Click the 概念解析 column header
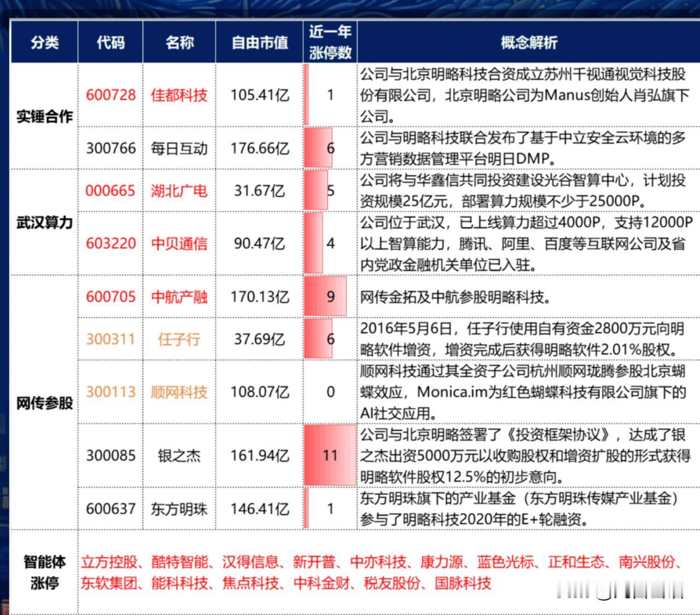The image size is (700, 615). 529,43
